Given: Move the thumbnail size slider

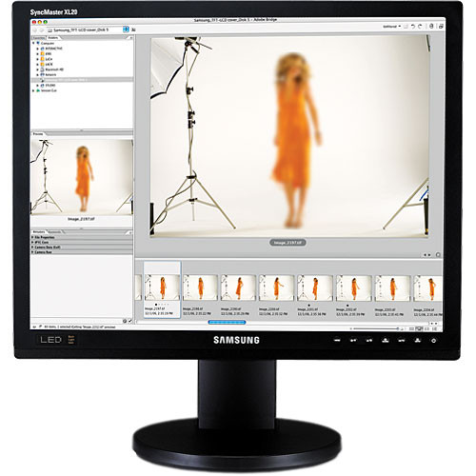Looking at the screenshot, I should 398,328.
